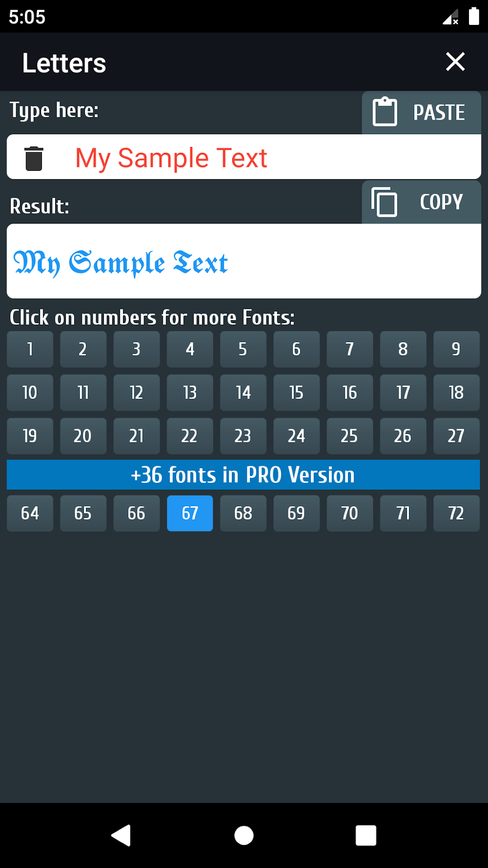Pick font number 9

(x=456, y=349)
